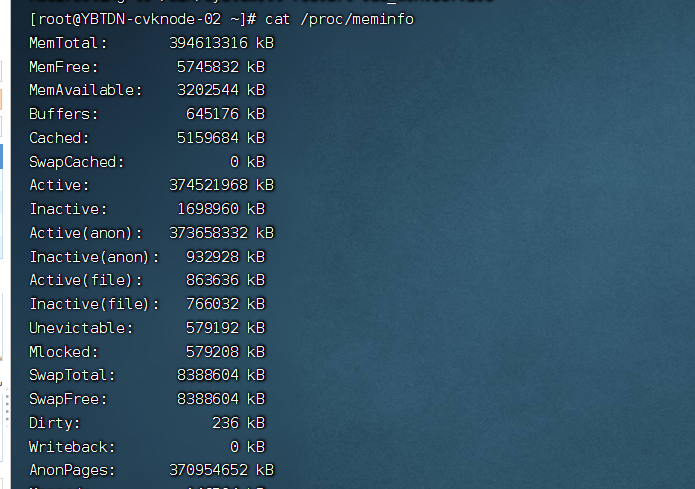The image size is (695, 489).
Task: Click the 'Buffers:' label
Action: point(64,114)
